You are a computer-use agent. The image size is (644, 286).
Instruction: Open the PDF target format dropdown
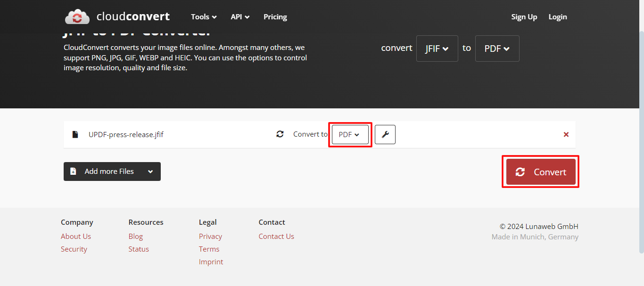click(497, 48)
